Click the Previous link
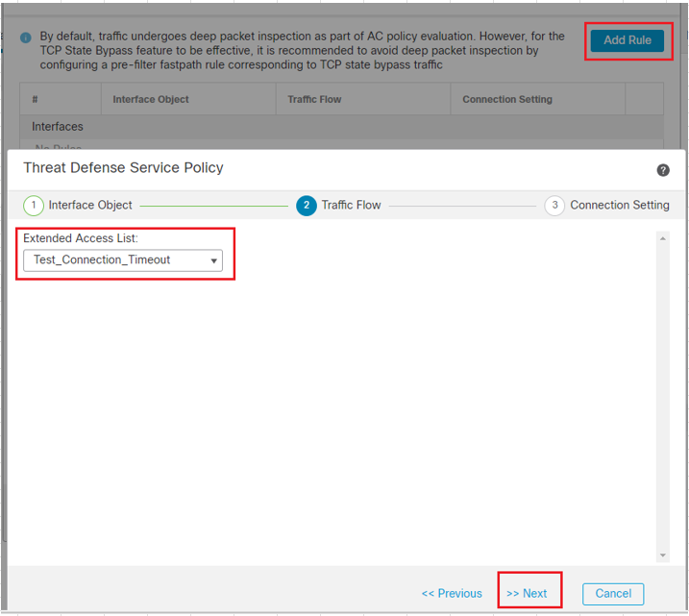This screenshot has width=689, height=616. (x=452, y=594)
